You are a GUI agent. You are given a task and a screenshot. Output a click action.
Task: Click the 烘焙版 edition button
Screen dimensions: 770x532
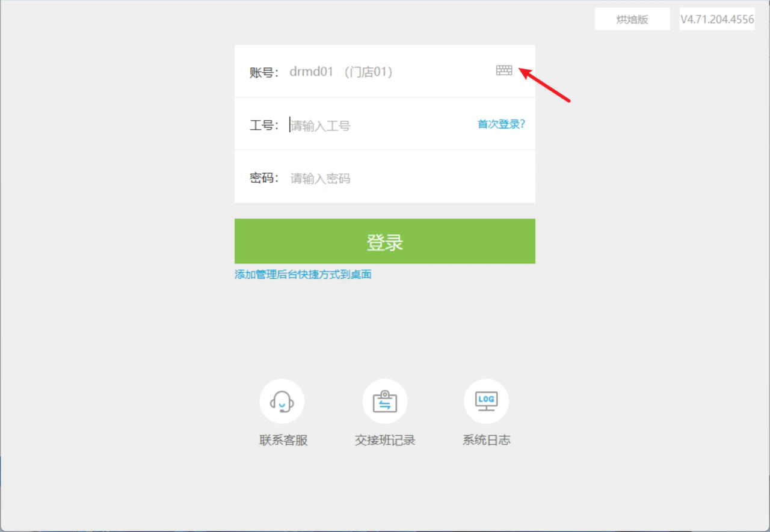[x=632, y=19]
